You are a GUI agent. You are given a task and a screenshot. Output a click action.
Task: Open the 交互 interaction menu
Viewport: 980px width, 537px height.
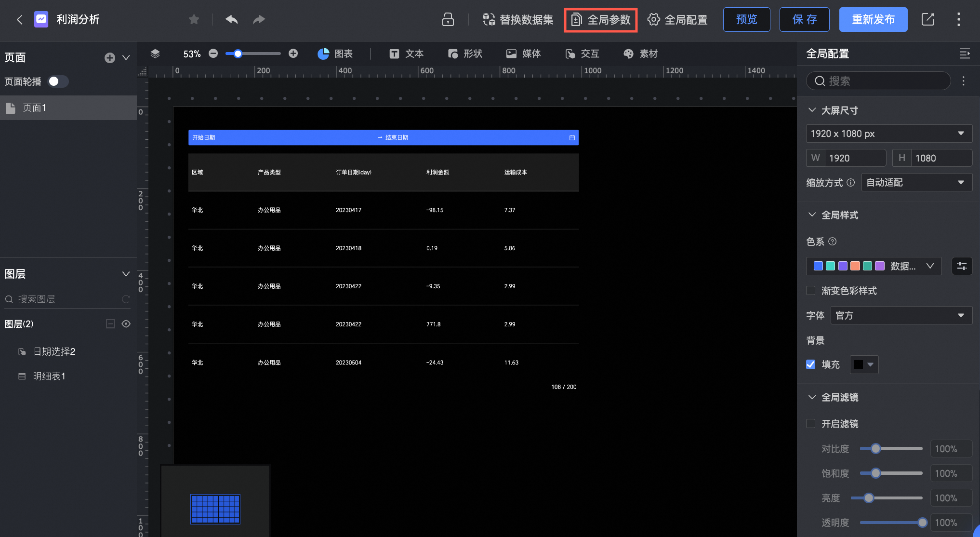point(583,54)
